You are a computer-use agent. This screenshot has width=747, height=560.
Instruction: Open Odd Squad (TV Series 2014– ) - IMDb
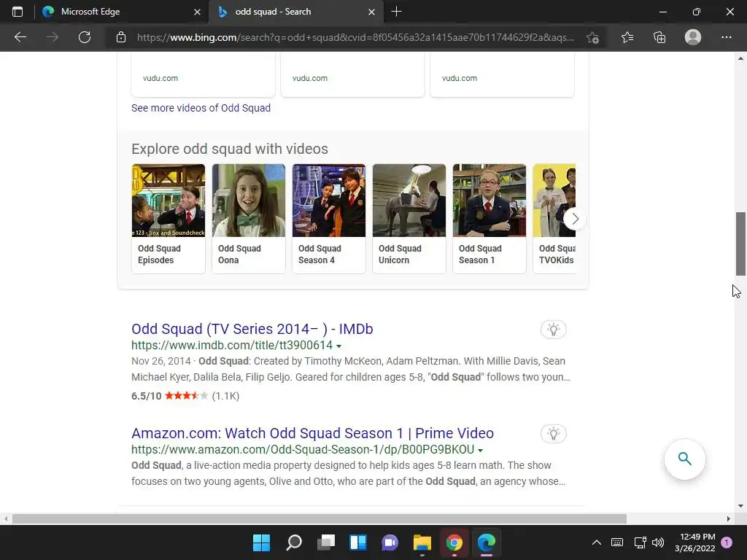[252, 329]
